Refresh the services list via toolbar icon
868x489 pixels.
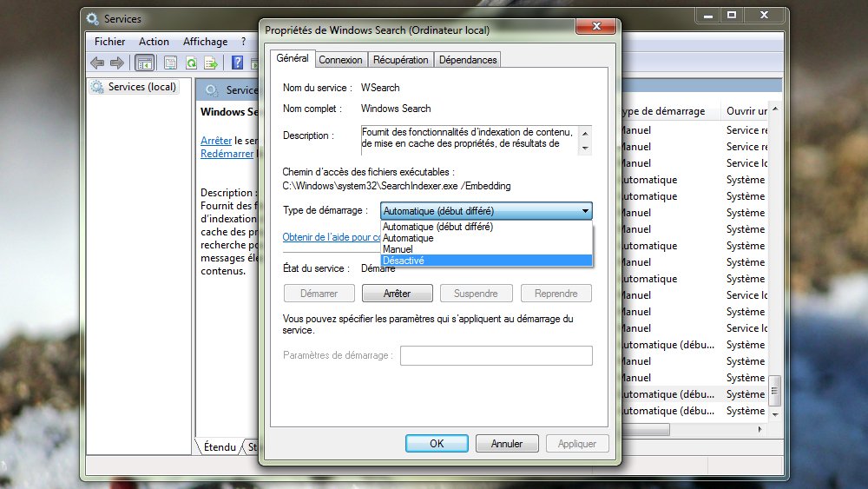192,63
